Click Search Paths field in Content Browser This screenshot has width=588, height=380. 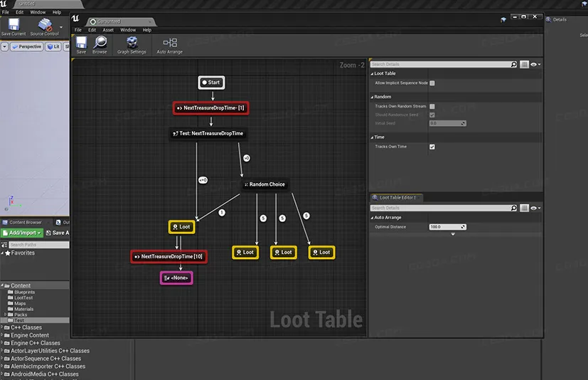click(x=39, y=245)
